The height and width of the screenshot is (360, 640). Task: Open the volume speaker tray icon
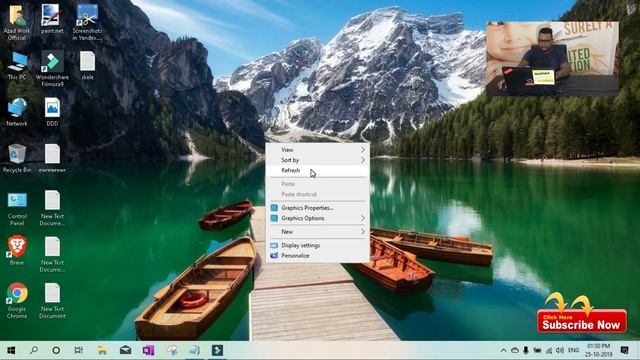pyautogui.click(x=560, y=350)
